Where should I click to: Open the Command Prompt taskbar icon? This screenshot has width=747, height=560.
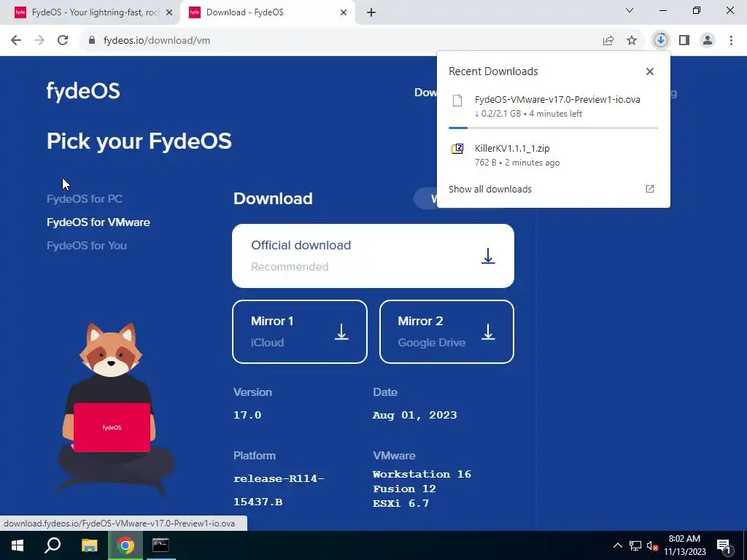click(x=160, y=545)
